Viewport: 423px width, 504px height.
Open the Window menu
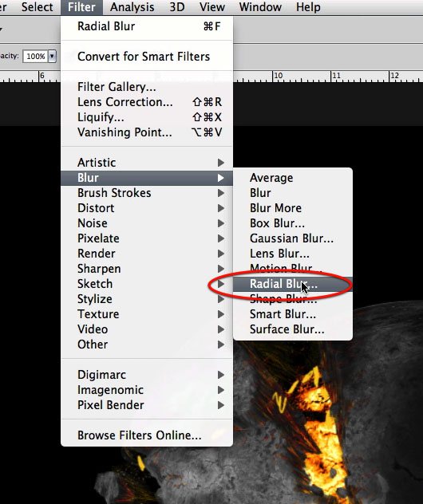[260, 7]
